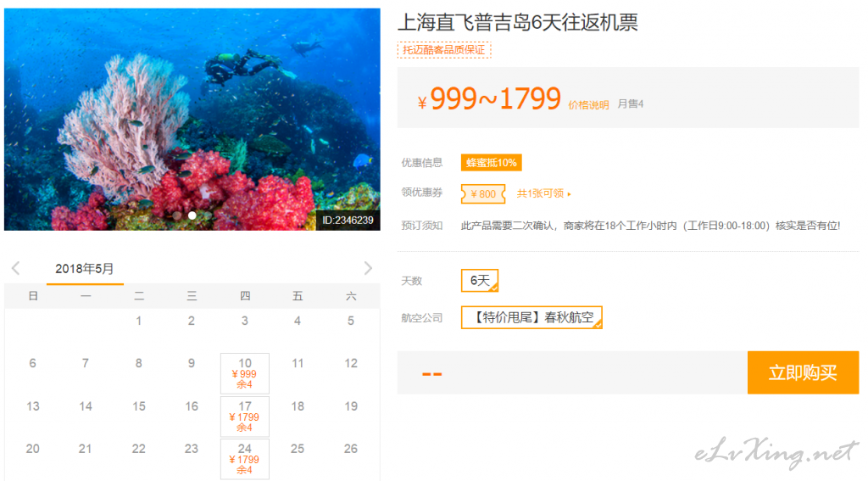Image resolution: width=868 pixels, height=481 pixels.
Task: Click the 四 Thursday column header
Action: [x=245, y=296]
